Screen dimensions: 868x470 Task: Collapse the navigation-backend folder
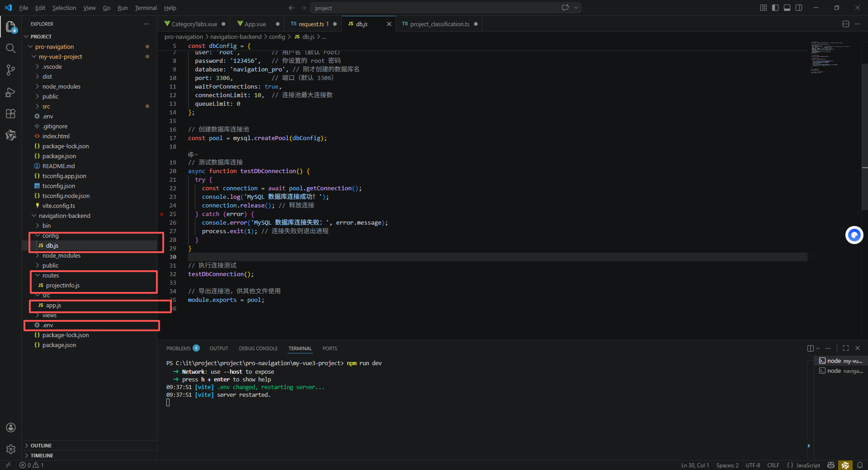pyautogui.click(x=64, y=216)
